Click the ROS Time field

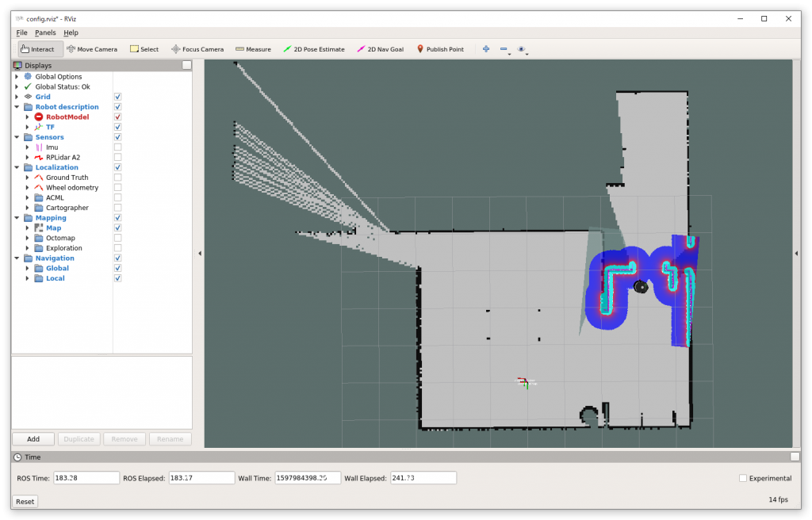[86, 478]
